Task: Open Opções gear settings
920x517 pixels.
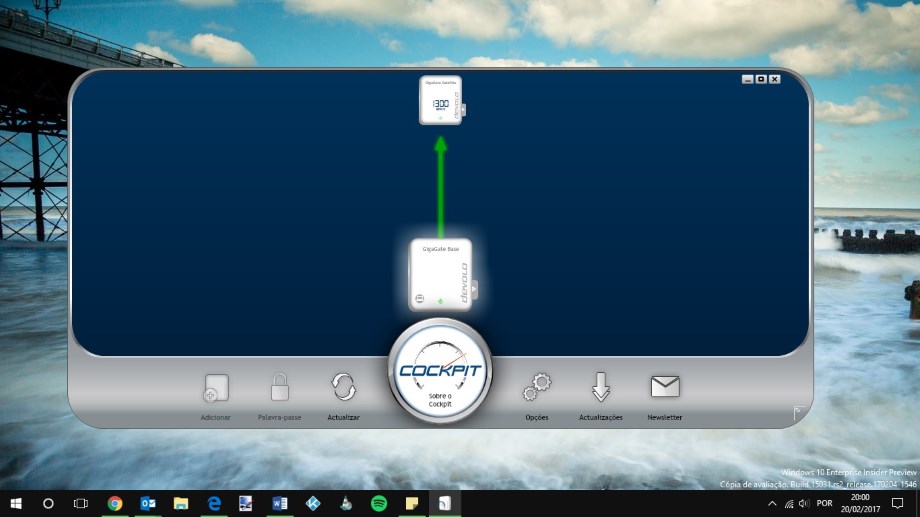Action: tap(537, 387)
